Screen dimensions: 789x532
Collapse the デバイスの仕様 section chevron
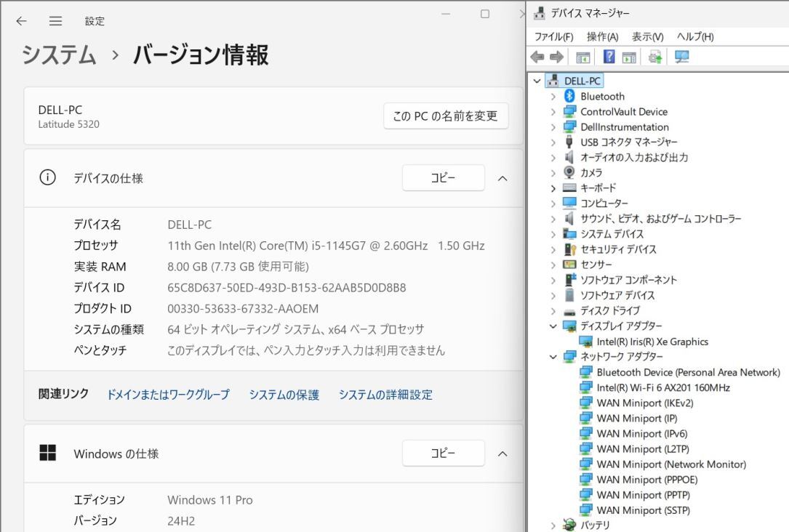503,177
